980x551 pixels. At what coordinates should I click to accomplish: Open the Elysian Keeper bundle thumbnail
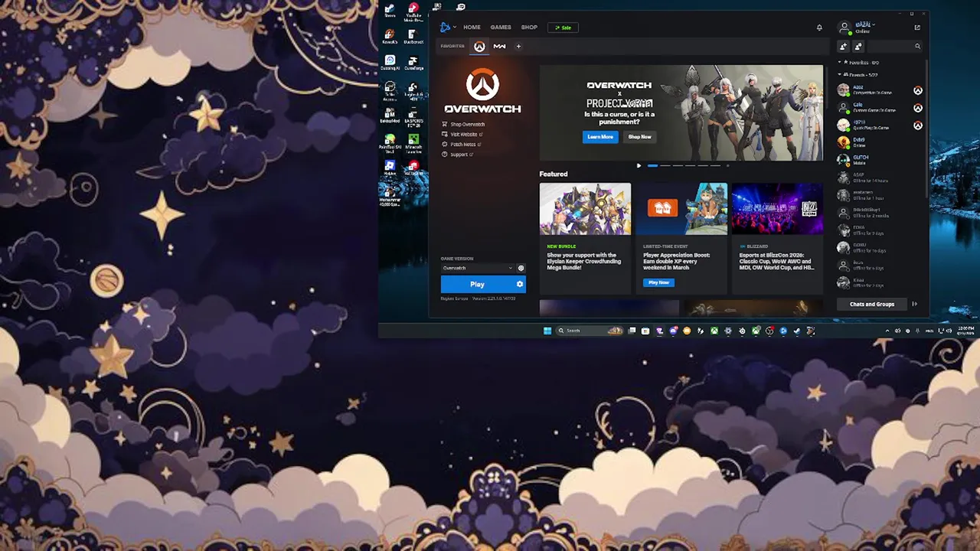pos(585,209)
